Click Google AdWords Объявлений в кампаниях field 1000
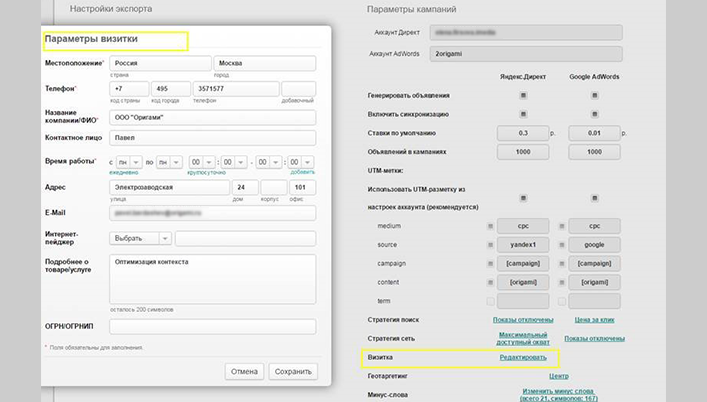 click(x=594, y=152)
